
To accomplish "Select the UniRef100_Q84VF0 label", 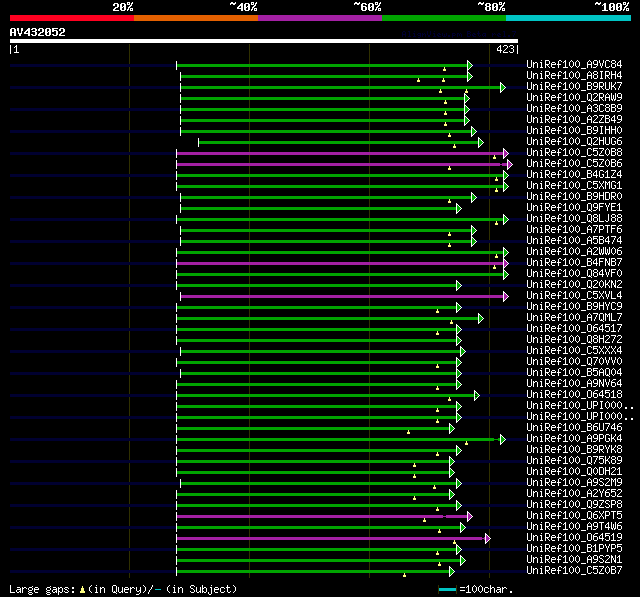I will [x=574, y=274].
